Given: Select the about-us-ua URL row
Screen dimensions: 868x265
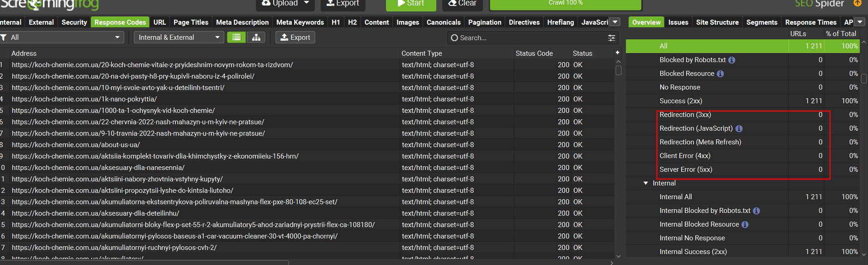Looking at the screenshot, I should tap(307, 145).
